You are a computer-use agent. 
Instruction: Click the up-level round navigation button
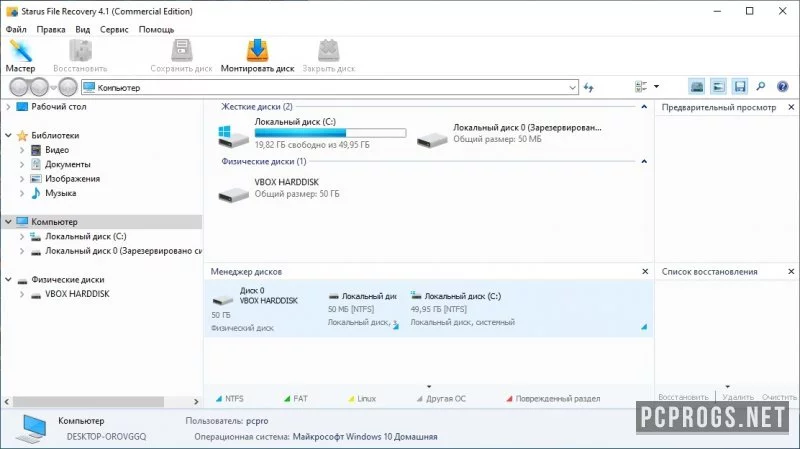(x=68, y=87)
